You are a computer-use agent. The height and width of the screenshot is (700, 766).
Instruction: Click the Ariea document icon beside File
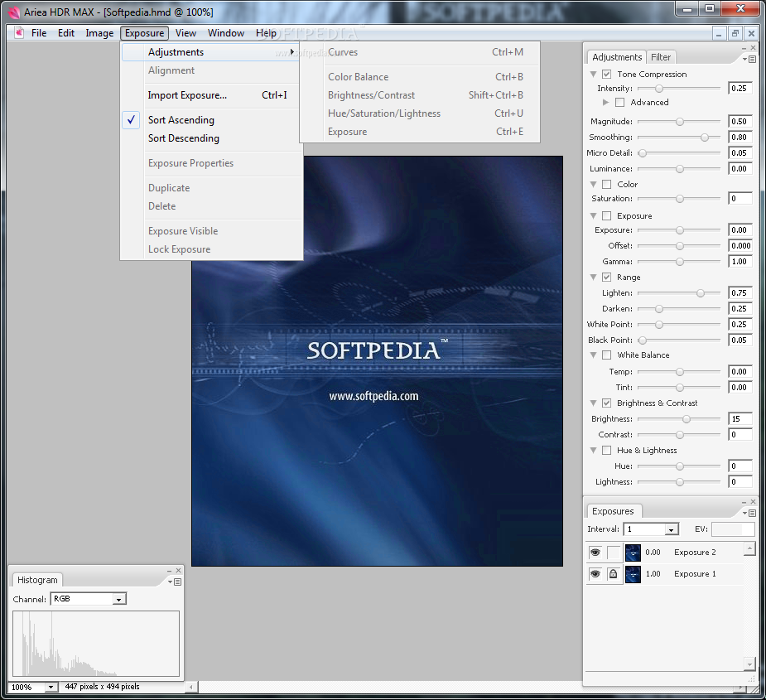[x=19, y=33]
